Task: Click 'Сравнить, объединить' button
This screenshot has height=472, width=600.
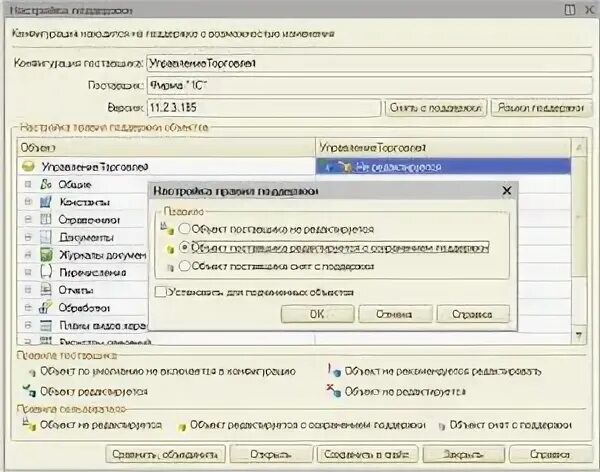Action: click(x=165, y=454)
